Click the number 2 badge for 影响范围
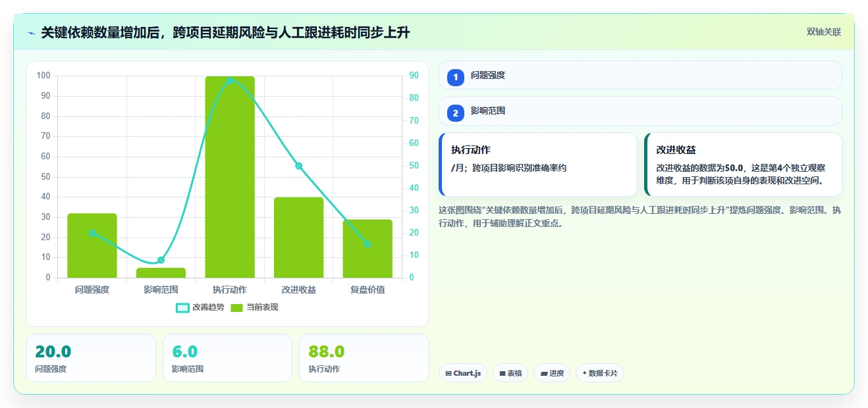 pos(456,113)
